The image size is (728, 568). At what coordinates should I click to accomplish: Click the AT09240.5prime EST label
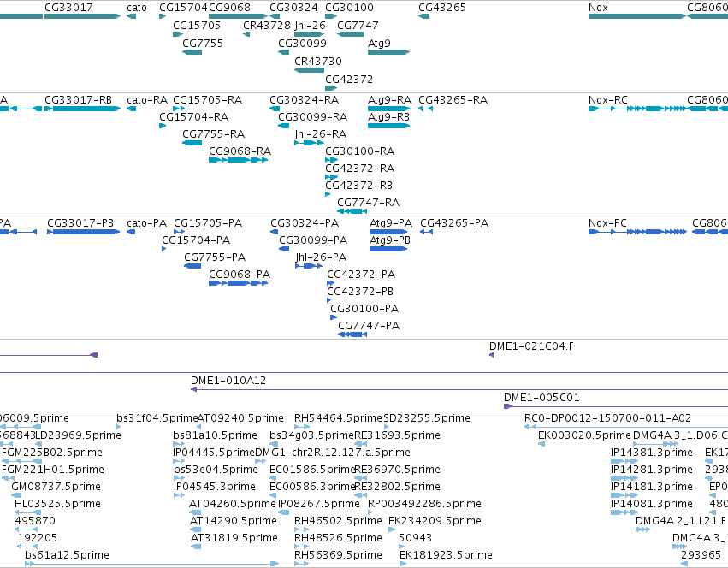(240, 418)
